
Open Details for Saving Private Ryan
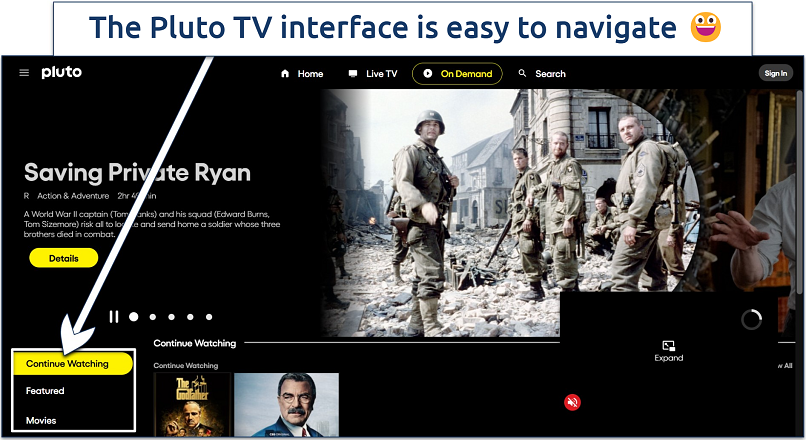63,258
